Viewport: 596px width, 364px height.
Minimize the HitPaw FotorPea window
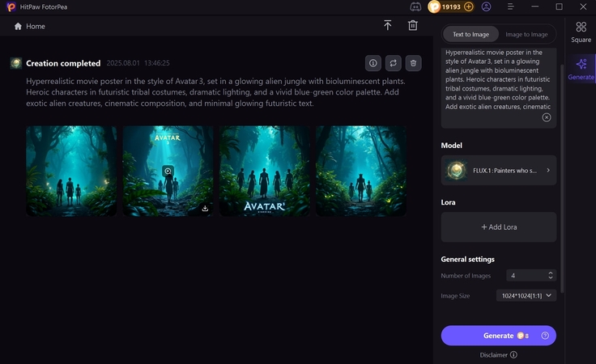click(534, 6)
